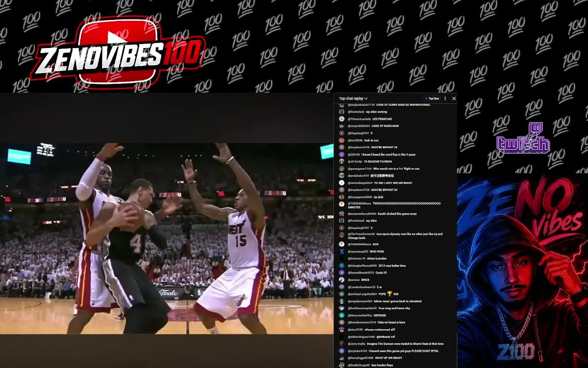Click purple H avatar beside 'Ouais !!!'

[341, 272]
